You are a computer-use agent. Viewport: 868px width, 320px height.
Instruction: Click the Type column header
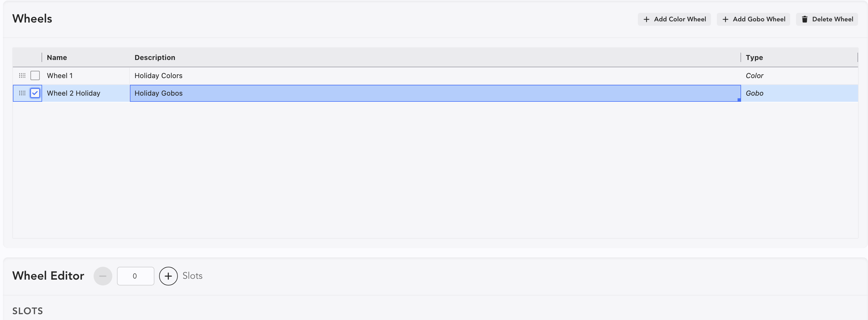coord(799,57)
